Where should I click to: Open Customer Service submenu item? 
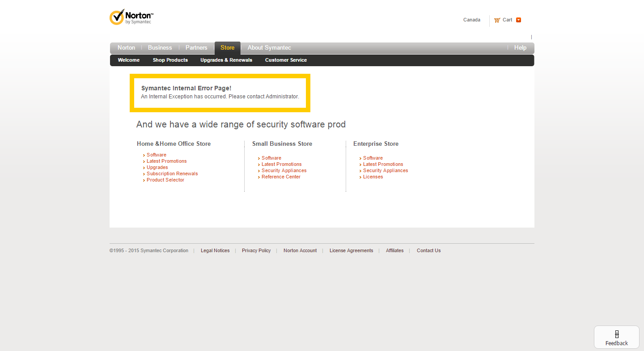[x=286, y=60]
